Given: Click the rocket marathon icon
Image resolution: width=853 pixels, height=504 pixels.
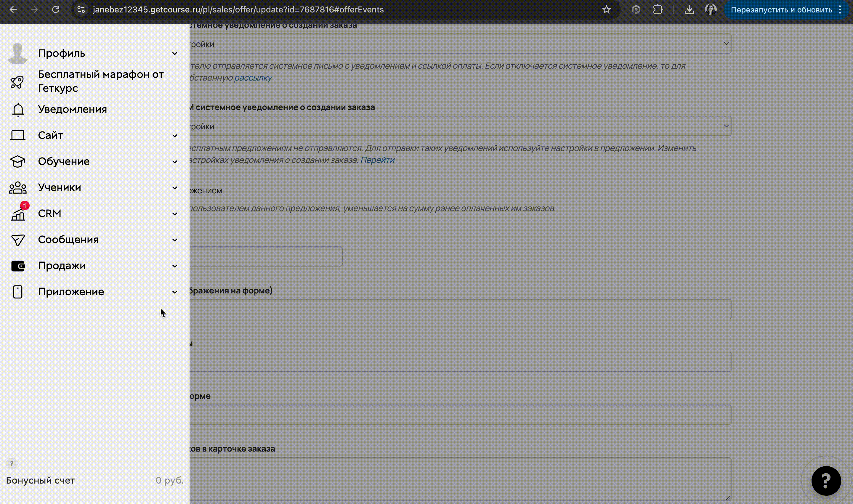Looking at the screenshot, I should click(17, 82).
